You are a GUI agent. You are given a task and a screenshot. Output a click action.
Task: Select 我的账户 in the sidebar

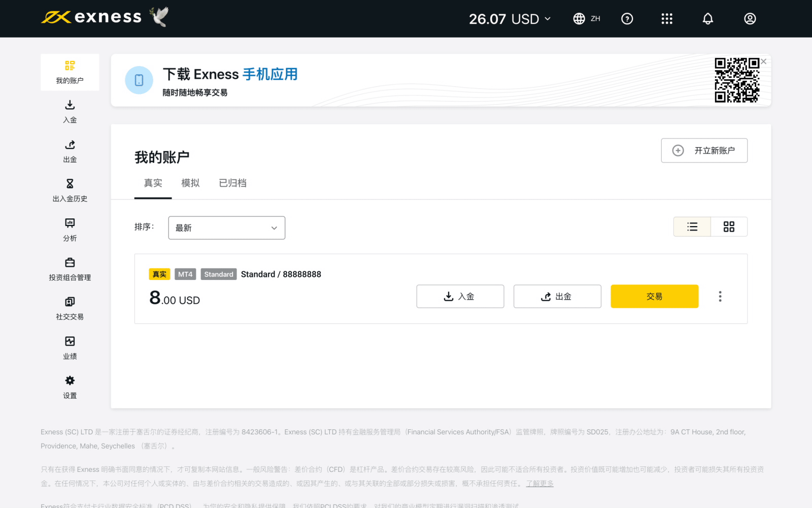70,73
